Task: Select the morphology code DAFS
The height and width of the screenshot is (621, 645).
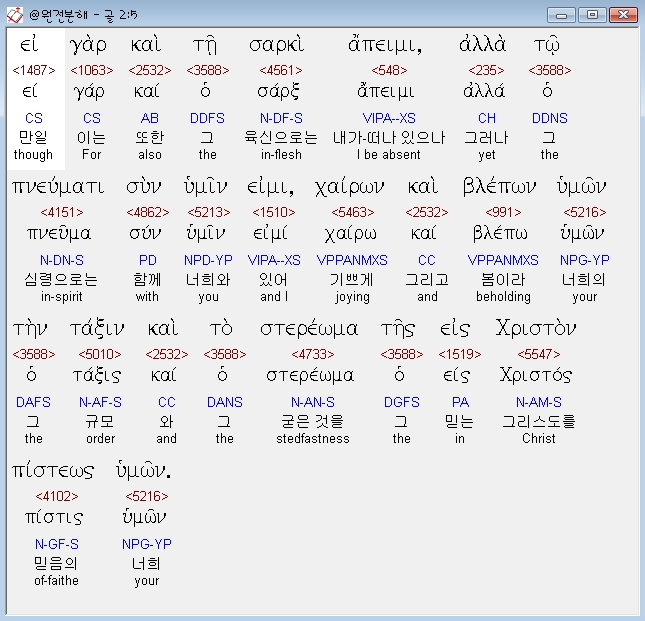Action: click(33, 402)
